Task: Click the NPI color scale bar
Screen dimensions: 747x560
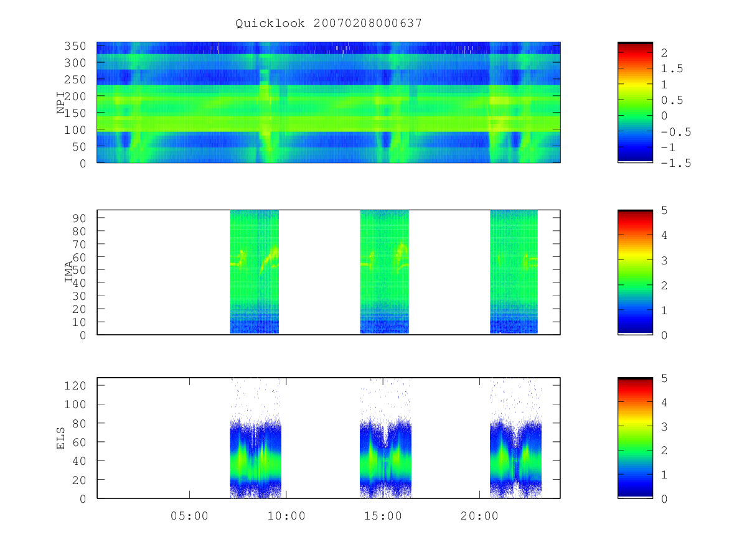Action: point(635,102)
